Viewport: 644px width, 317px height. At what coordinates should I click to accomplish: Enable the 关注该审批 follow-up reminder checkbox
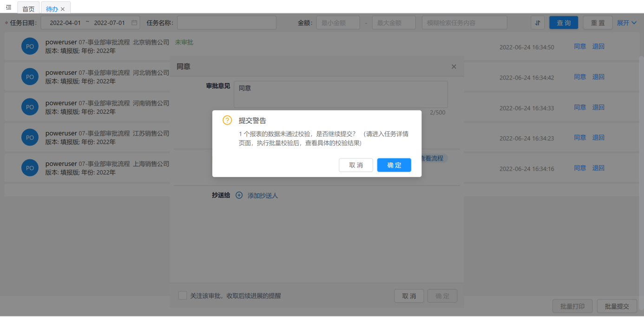[183, 296]
